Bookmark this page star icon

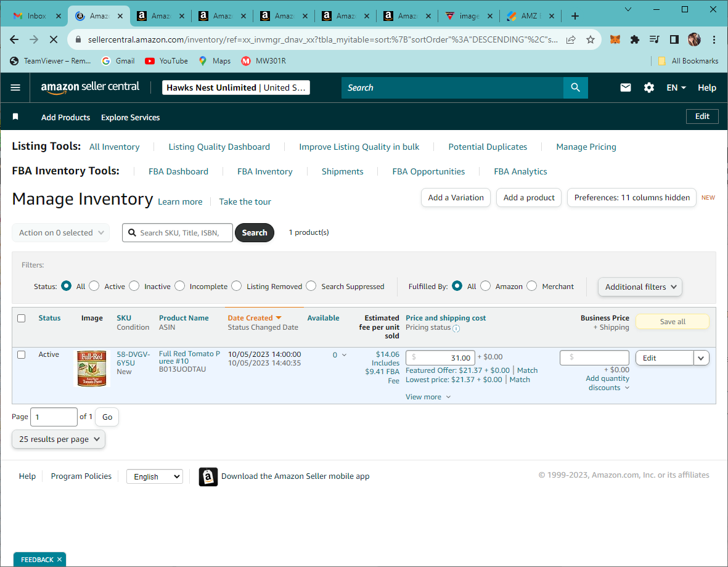590,39
